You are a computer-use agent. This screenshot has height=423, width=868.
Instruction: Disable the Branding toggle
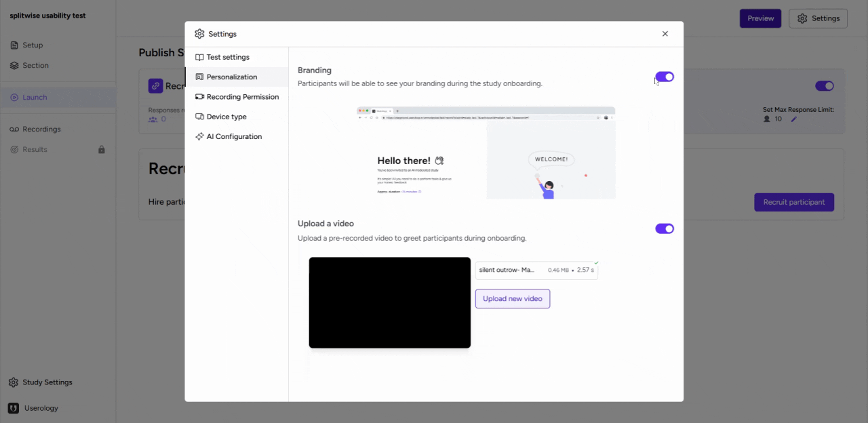point(665,77)
